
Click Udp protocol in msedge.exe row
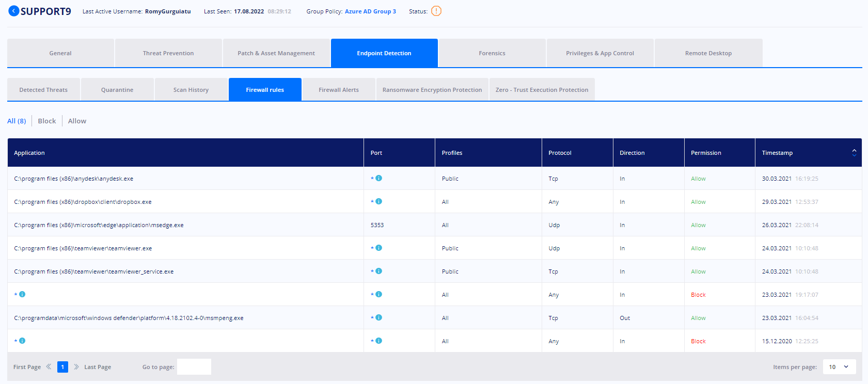pyautogui.click(x=554, y=225)
